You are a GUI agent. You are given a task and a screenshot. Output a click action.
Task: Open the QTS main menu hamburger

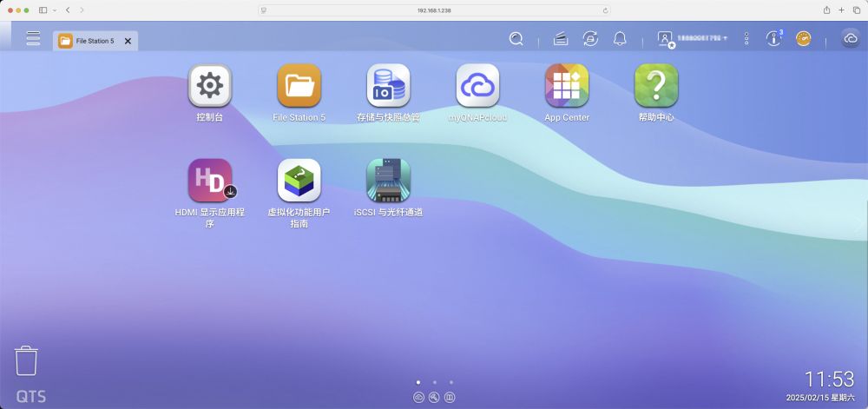pyautogui.click(x=33, y=38)
